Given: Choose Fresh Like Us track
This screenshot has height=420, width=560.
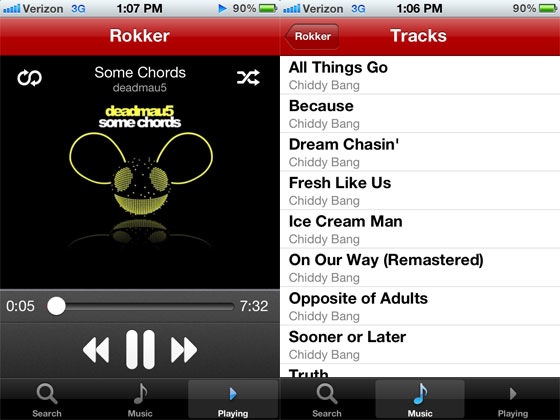Looking at the screenshot, I should 420,191.
